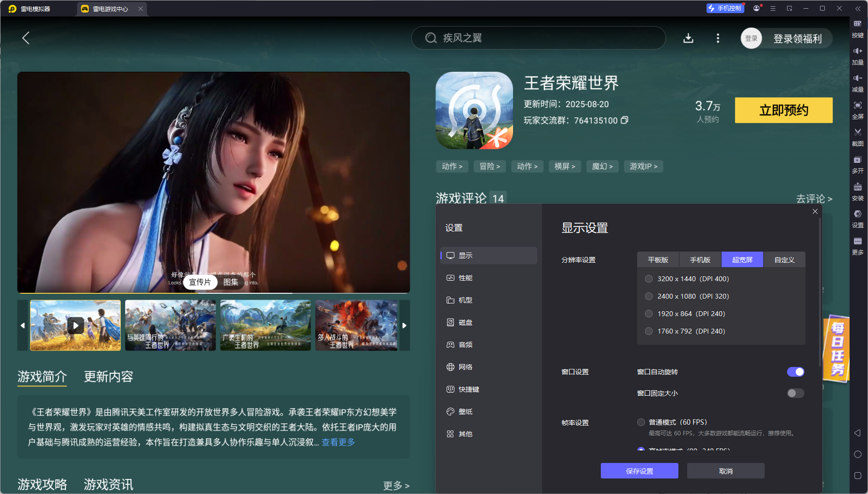
Task: Click the 手机控制 button in title bar
Action: pyautogui.click(x=725, y=8)
